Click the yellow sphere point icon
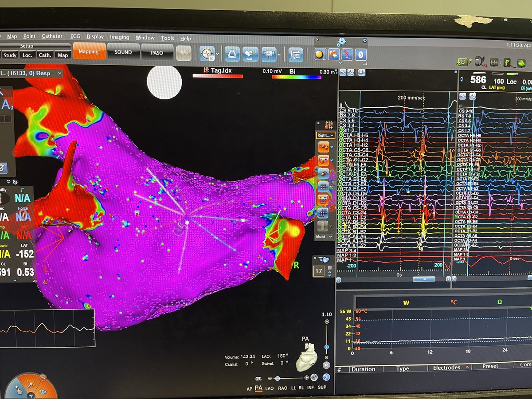 click(x=320, y=54)
